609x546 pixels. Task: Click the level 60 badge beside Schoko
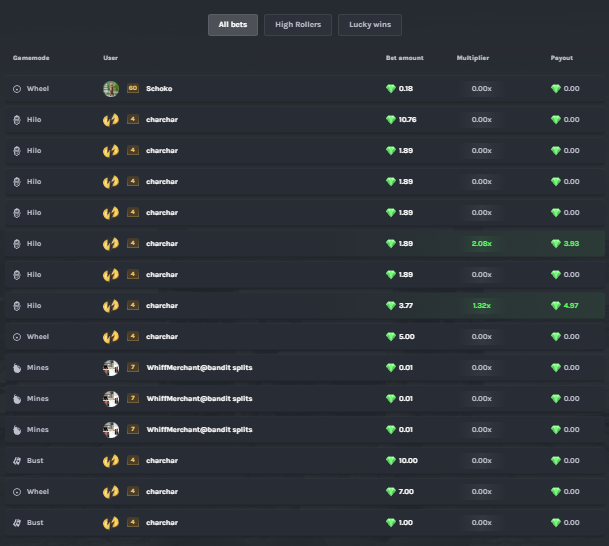(x=133, y=89)
